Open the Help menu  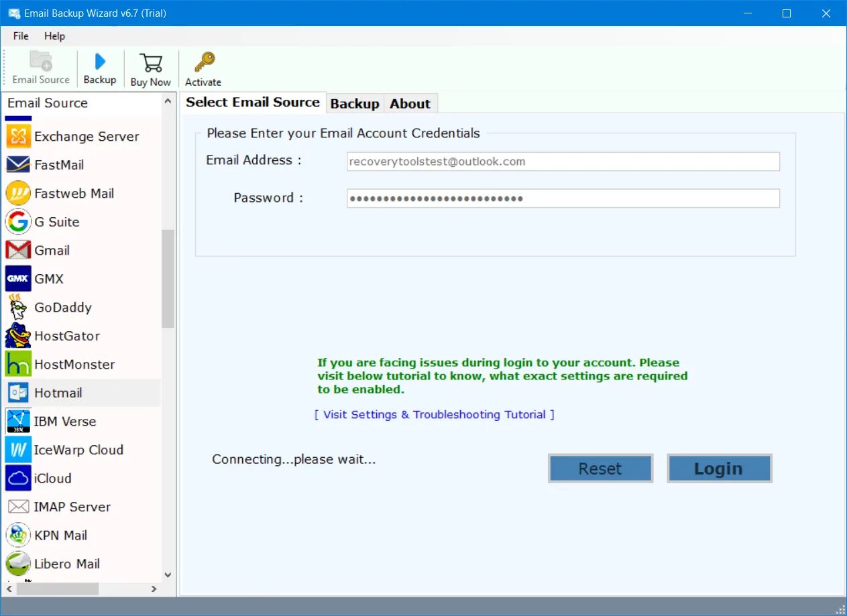pos(54,36)
